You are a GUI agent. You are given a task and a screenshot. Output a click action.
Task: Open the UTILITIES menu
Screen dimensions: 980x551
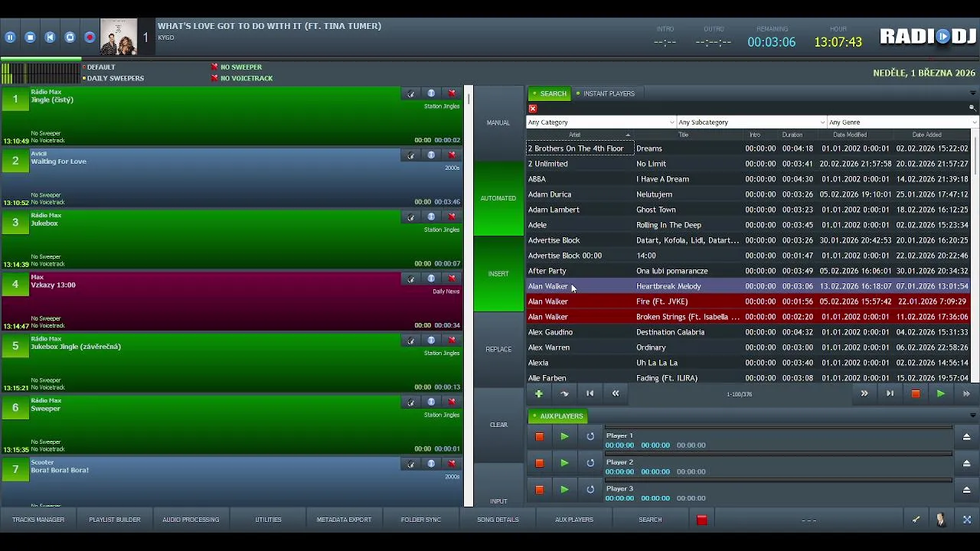click(x=268, y=520)
